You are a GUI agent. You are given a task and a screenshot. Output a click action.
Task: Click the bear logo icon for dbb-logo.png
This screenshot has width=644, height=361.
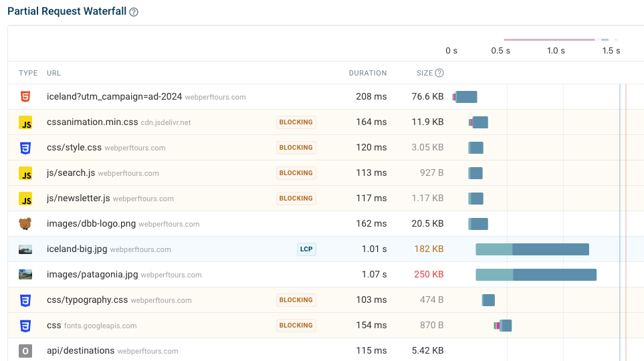(25, 224)
